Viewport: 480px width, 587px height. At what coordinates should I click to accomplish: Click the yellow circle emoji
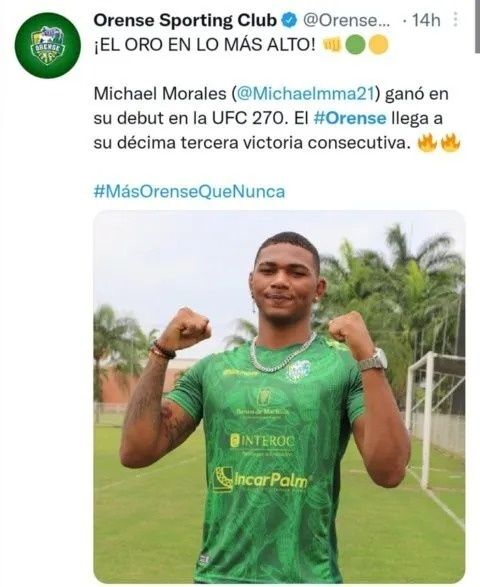coord(379,45)
